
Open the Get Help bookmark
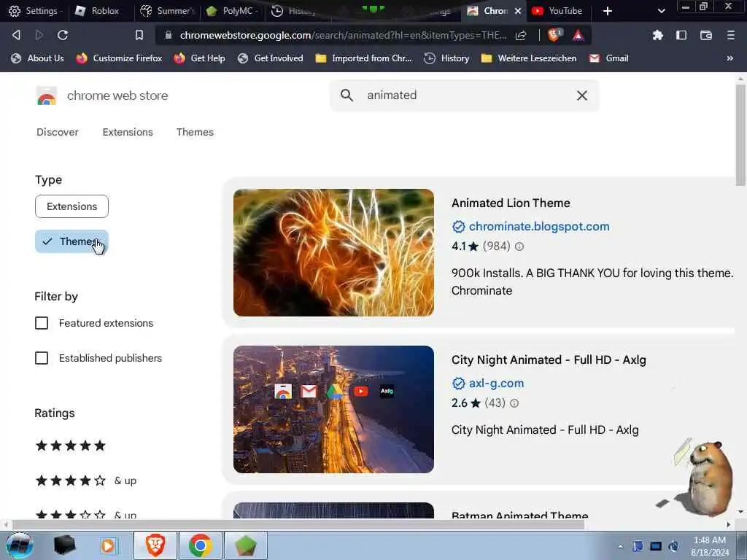[200, 58]
